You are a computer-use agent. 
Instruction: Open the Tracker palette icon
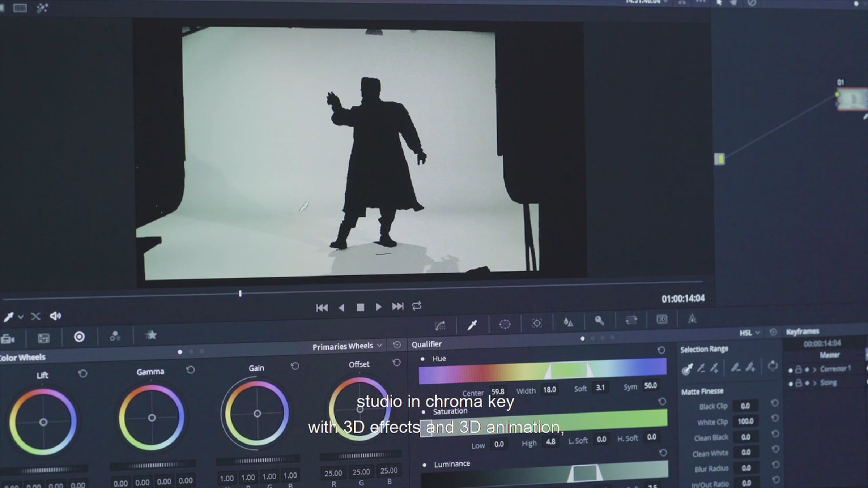pos(537,323)
